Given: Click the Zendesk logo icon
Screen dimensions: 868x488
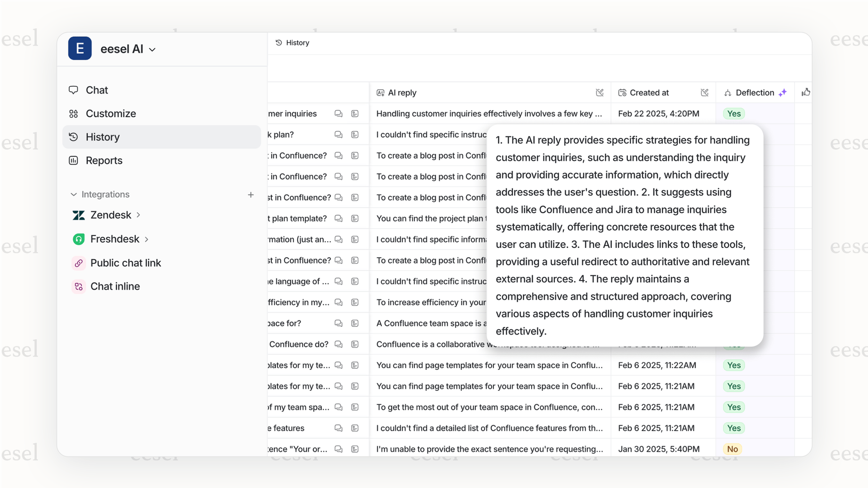Looking at the screenshot, I should pos(79,215).
